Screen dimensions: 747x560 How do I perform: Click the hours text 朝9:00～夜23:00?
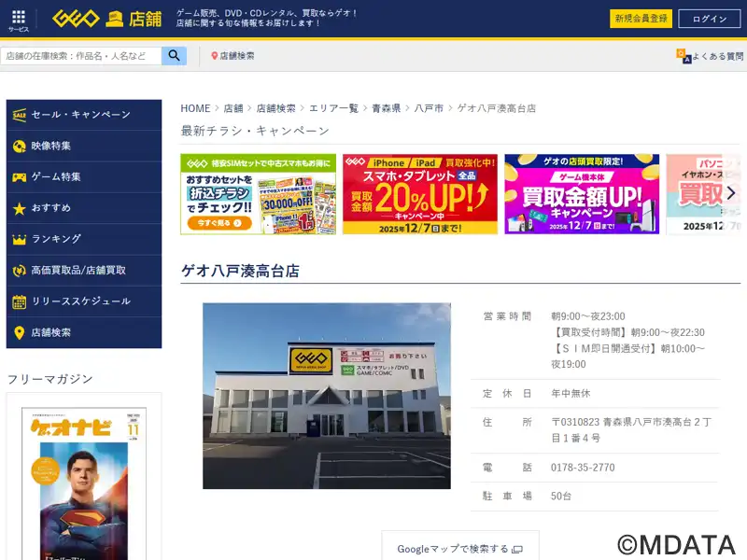click(588, 316)
